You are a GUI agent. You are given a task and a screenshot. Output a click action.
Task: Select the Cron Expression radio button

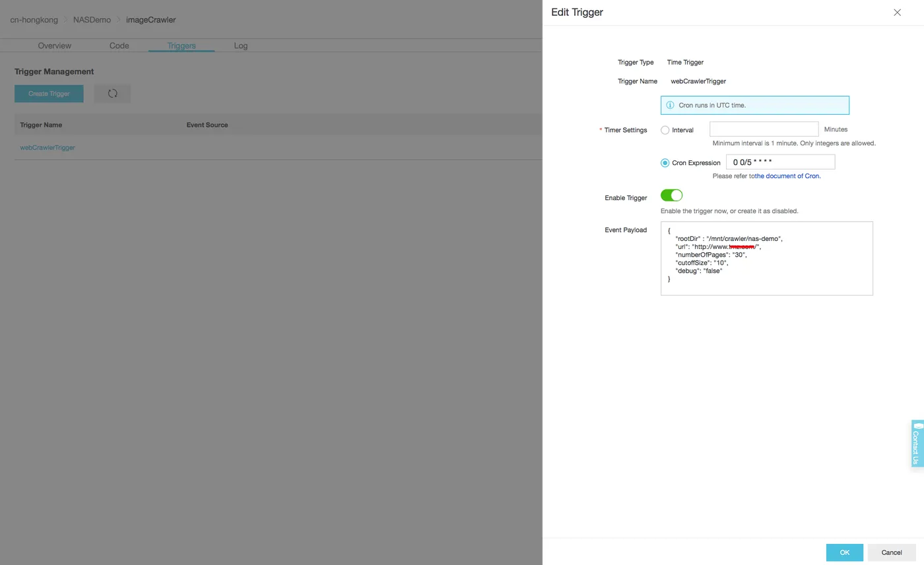click(x=665, y=162)
